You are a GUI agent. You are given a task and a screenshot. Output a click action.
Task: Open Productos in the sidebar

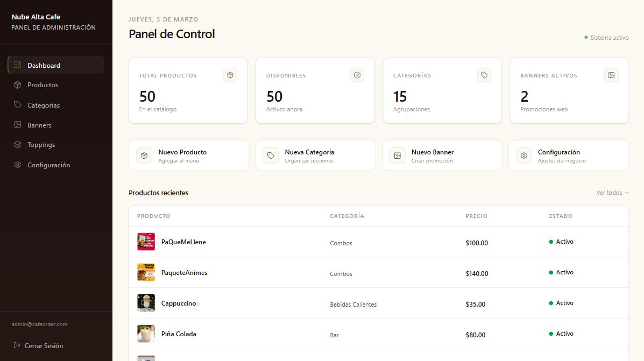[43, 85]
